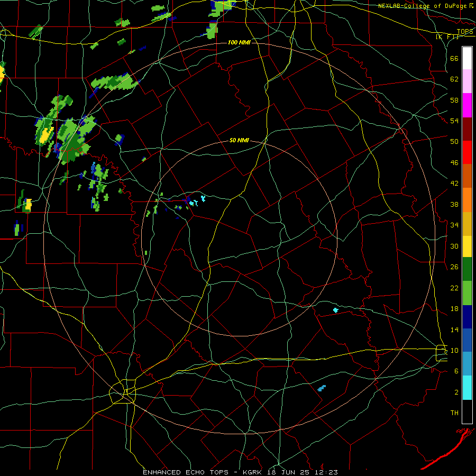Click the "100 NMI" range ring label

[239, 42]
